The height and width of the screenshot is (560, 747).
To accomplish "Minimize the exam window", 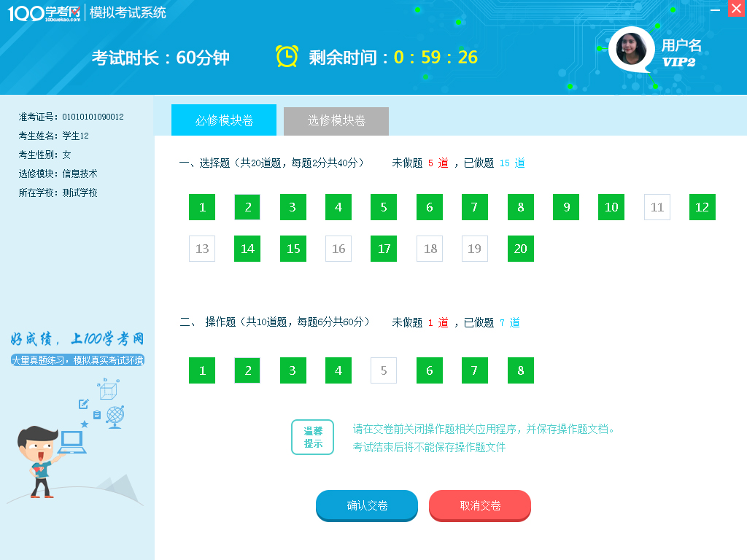I will click(715, 9).
